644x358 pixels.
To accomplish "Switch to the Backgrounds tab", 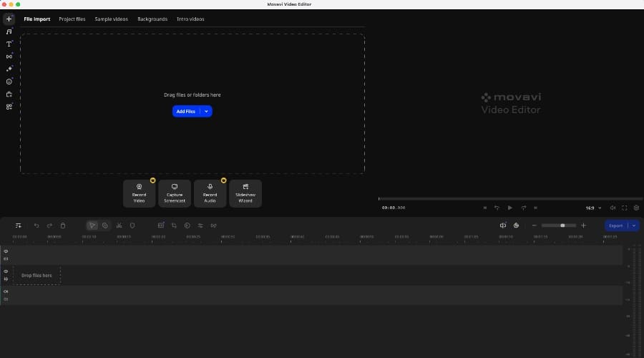I will 152,19.
